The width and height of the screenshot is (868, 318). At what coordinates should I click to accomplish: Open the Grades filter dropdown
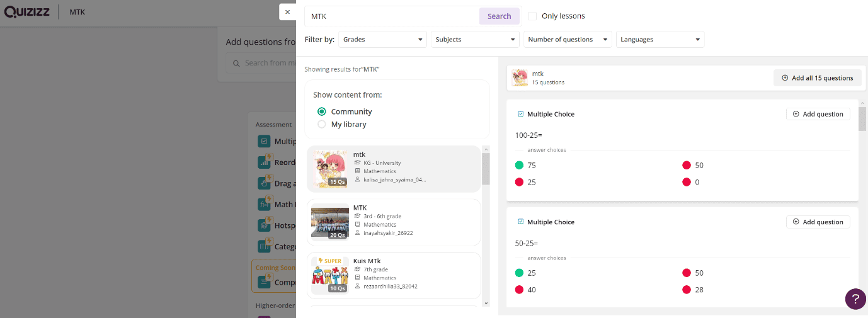point(382,39)
